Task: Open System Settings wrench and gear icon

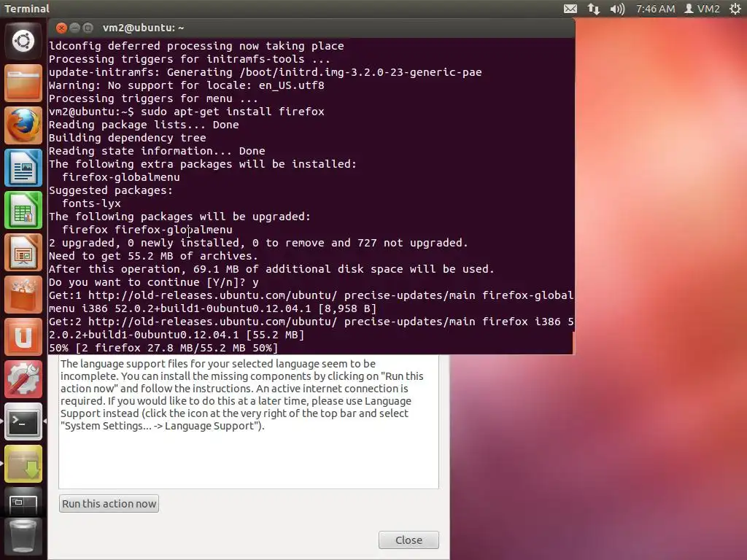Action: click(23, 379)
